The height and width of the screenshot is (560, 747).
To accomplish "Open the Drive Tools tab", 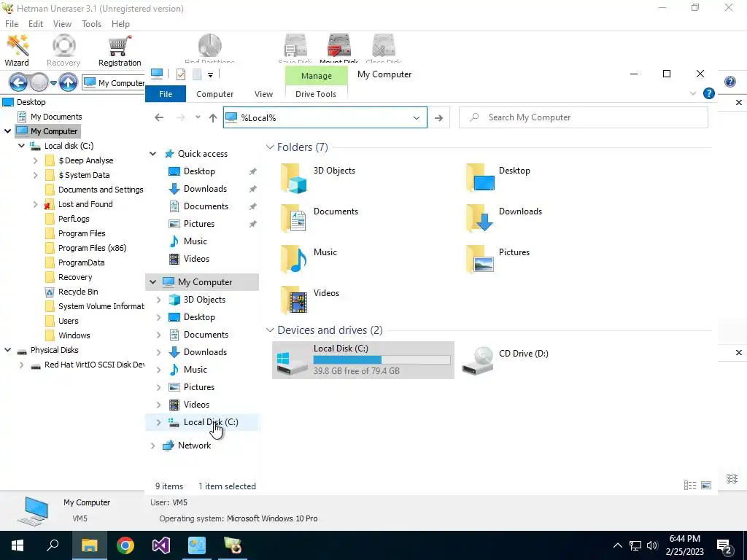I will tap(315, 94).
